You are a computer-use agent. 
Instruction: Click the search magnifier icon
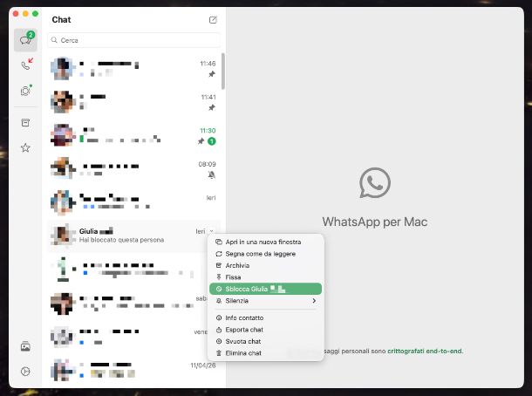pyautogui.click(x=54, y=40)
